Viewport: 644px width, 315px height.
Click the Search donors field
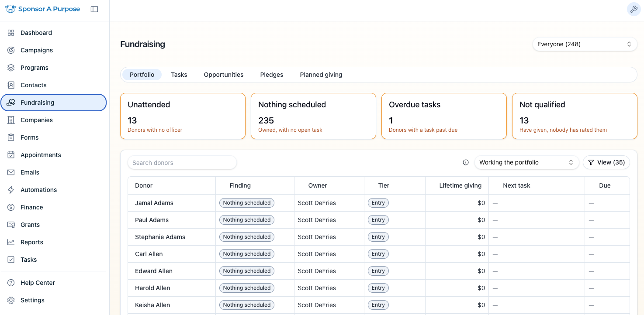[x=182, y=163]
